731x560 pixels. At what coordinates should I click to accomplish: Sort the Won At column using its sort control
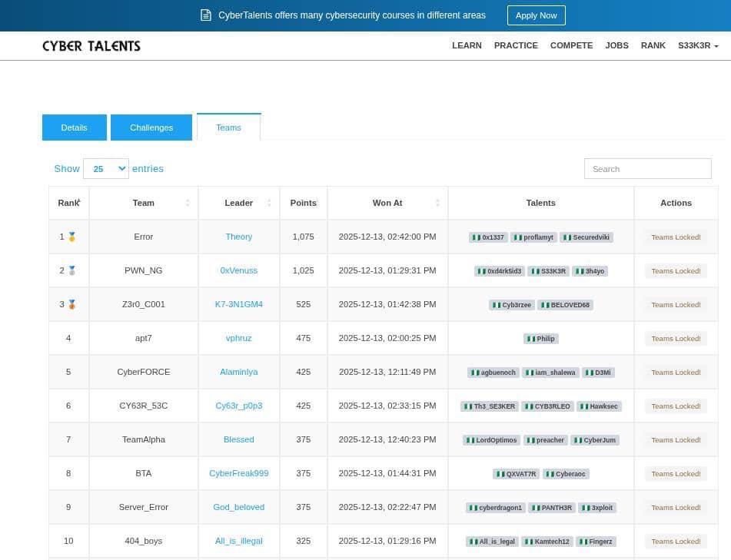click(437, 203)
